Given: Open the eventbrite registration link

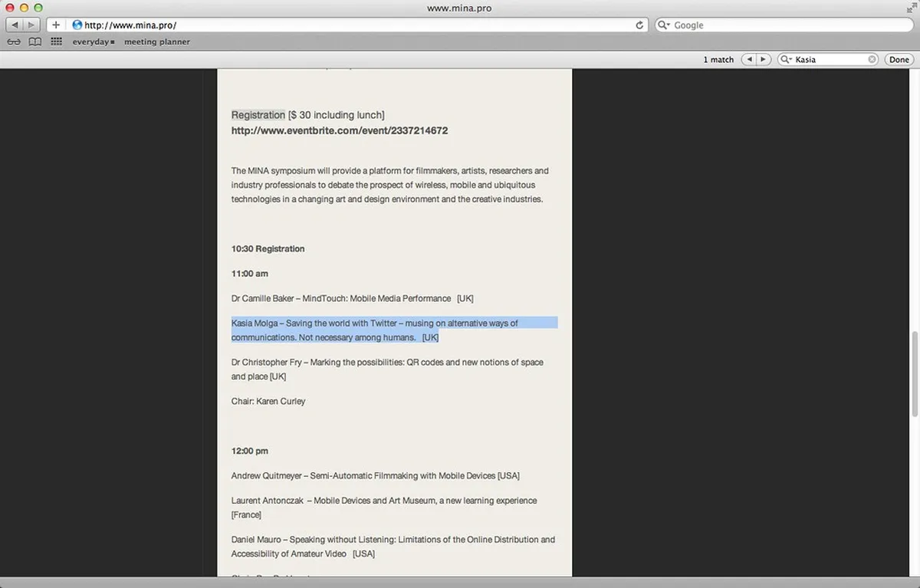Looking at the screenshot, I should (340, 131).
